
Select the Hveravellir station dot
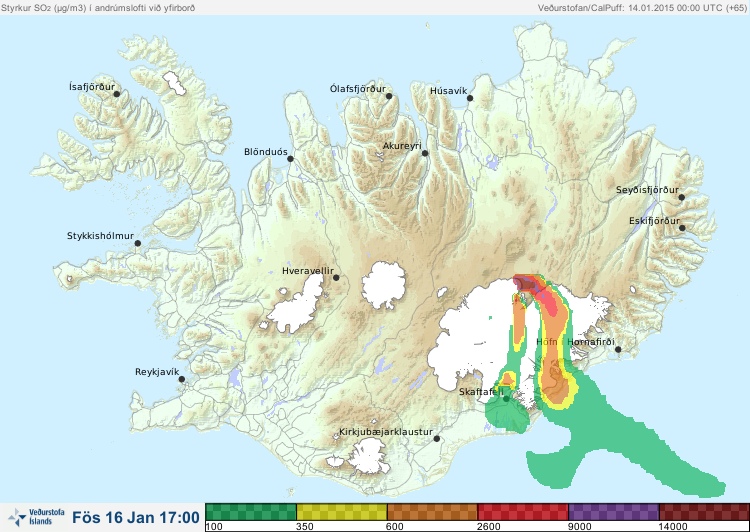[336, 277]
